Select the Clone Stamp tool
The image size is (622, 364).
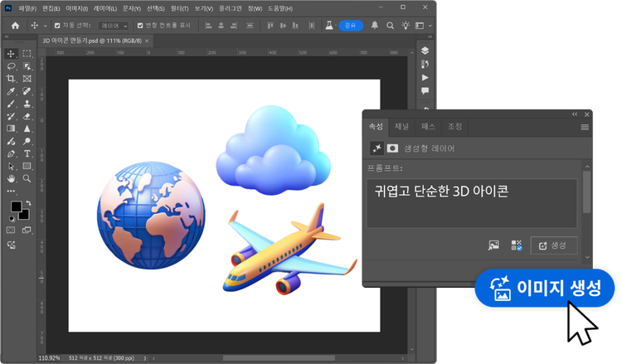(27, 104)
